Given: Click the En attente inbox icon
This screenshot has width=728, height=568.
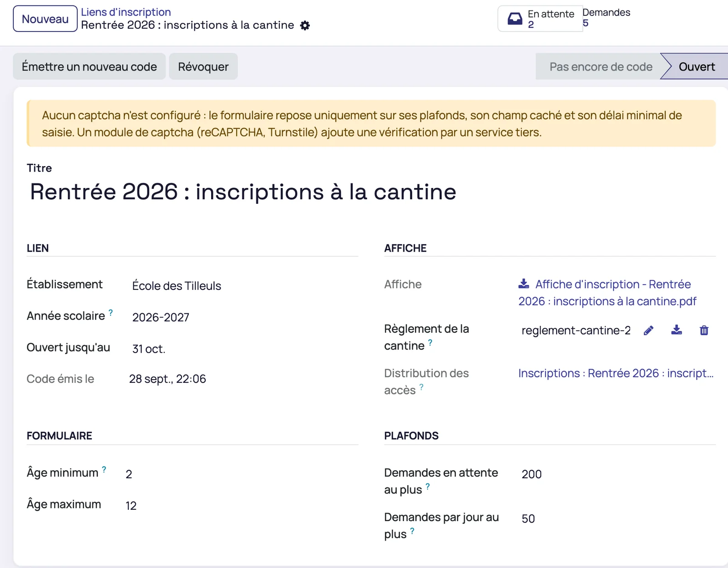Looking at the screenshot, I should [515, 19].
